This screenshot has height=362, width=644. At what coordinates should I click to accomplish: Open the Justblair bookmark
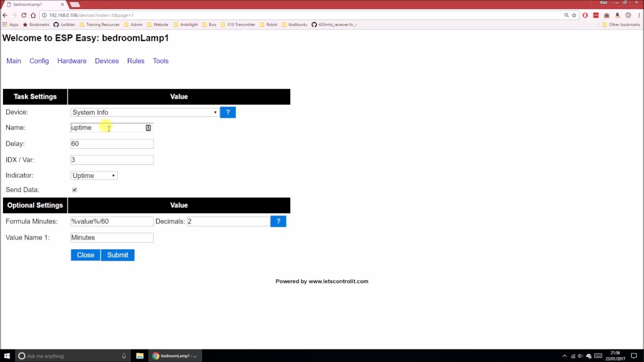click(x=64, y=25)
